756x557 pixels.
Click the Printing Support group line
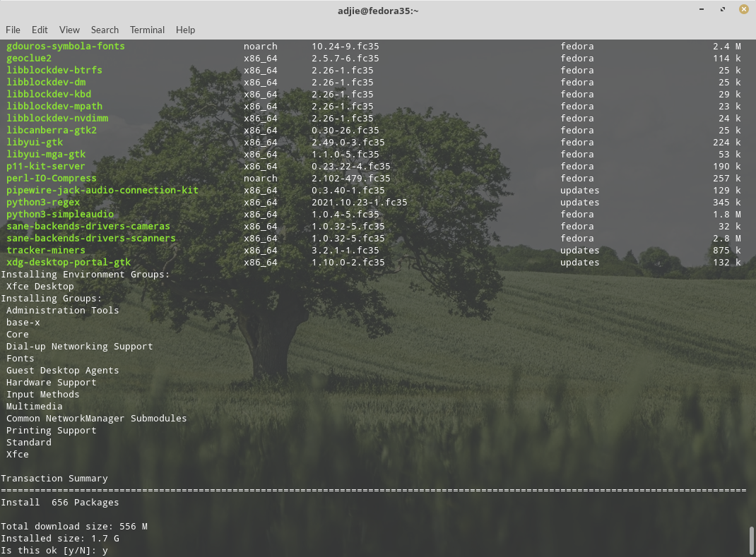pyautogui.click(x=52, y=431)
